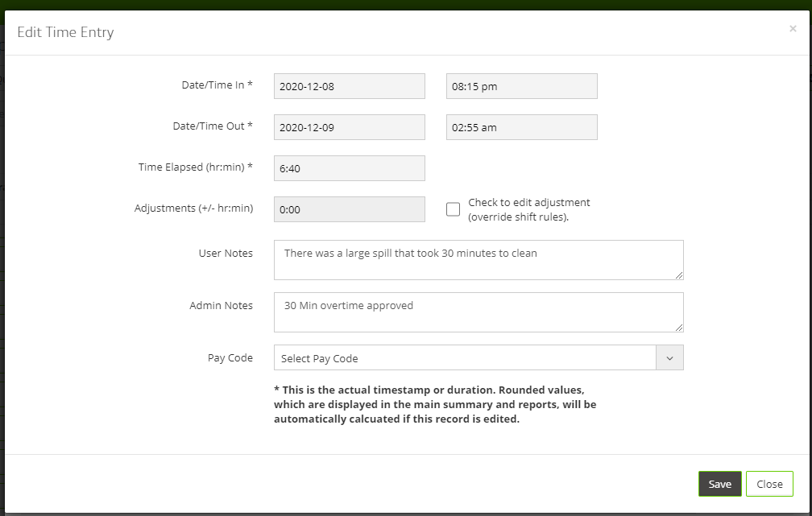
Task: Enable the edit adjustment checkbox
Action: coord(453,209)
